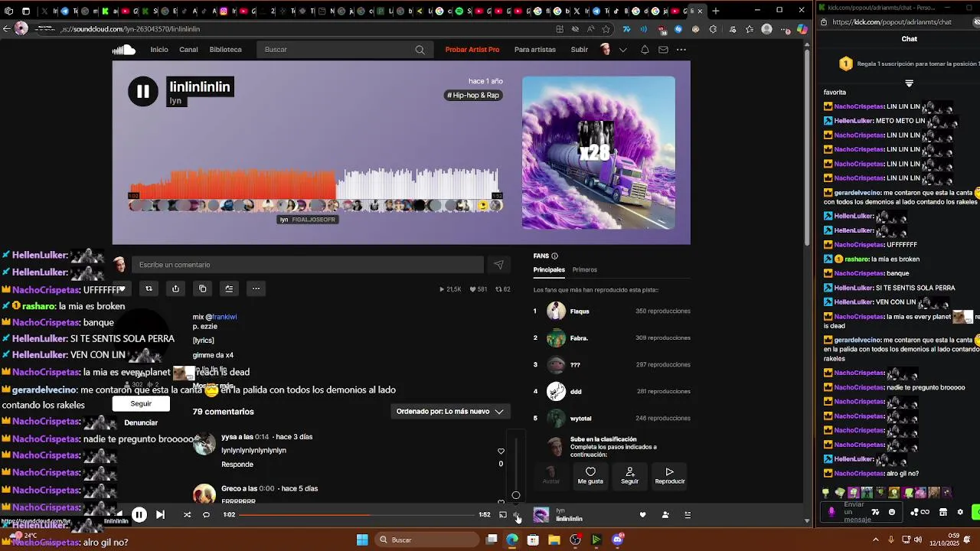This screenshot has height=551, width=980.
Task: Go to Inicio in SoundCloud navigation
Action: pyautogui.click(x=159, y=50)
